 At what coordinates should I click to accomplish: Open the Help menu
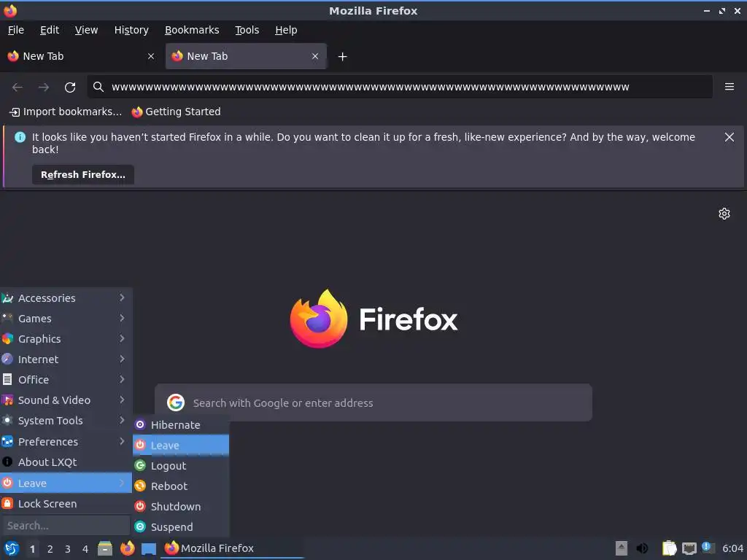pos(286,30)
